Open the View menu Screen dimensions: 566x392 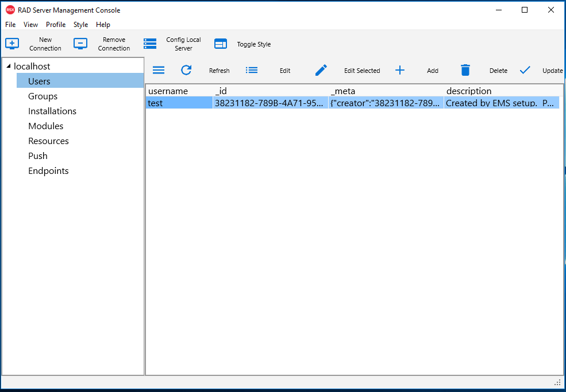30,25
